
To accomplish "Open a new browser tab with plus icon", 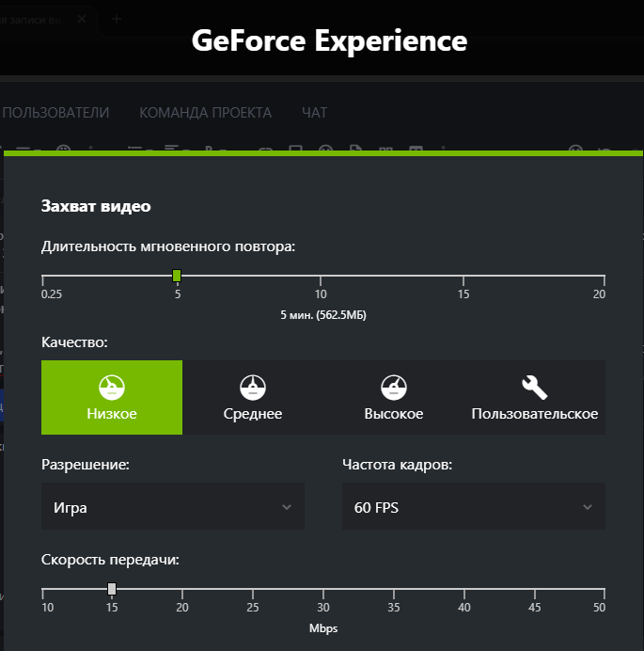I will point(117,19).
